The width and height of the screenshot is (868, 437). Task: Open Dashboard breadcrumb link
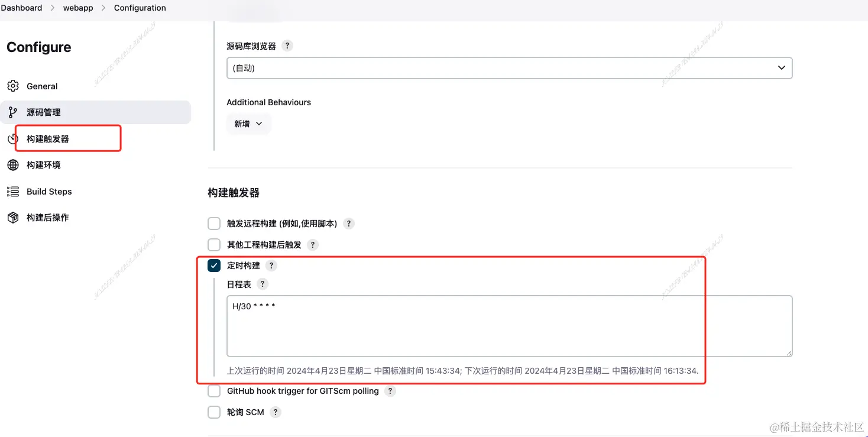22,8
